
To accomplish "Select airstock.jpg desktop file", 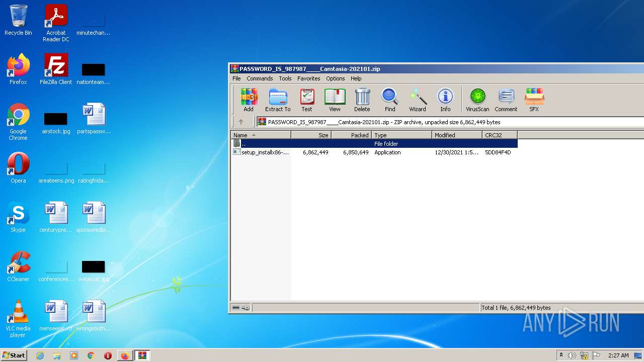I will coord(56,123).
